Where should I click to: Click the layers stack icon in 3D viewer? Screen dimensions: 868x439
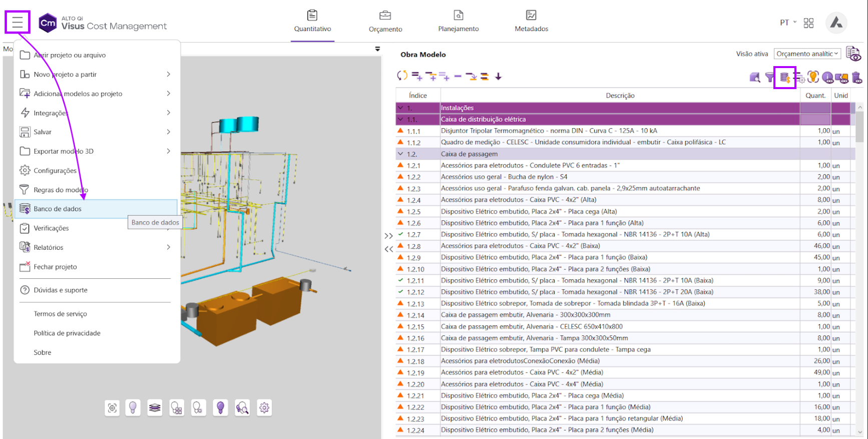pos(155,408)
